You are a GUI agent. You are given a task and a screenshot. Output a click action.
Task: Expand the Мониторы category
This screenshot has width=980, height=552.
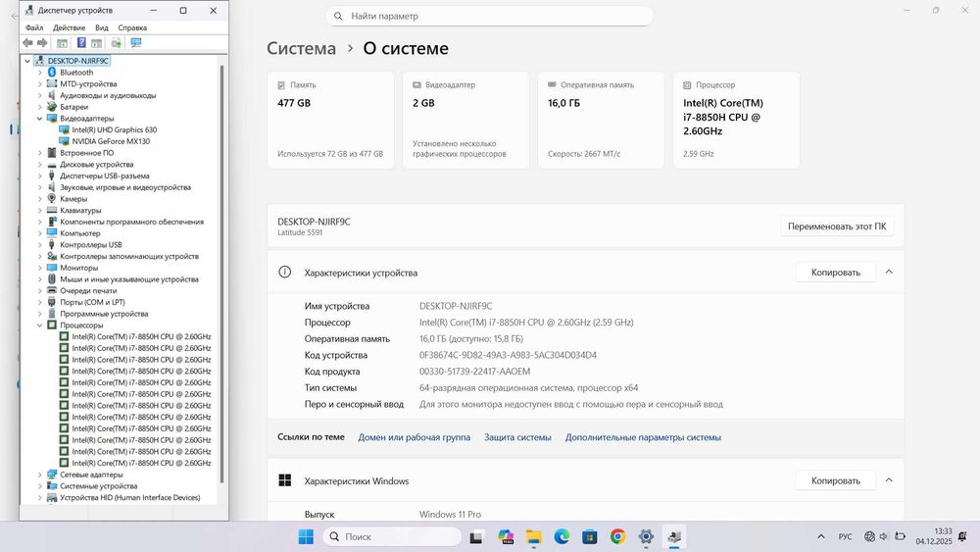click(x=40, y=268)
